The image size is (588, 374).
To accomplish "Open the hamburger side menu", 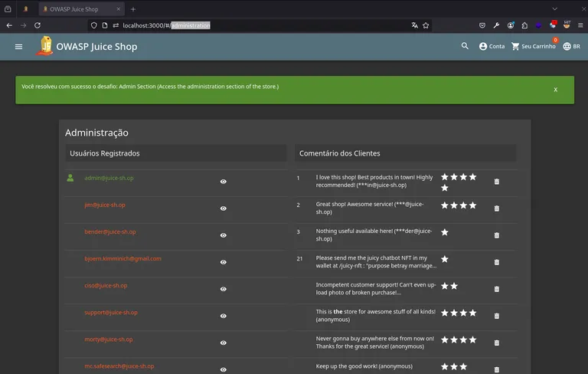I will tap(18, 47).
